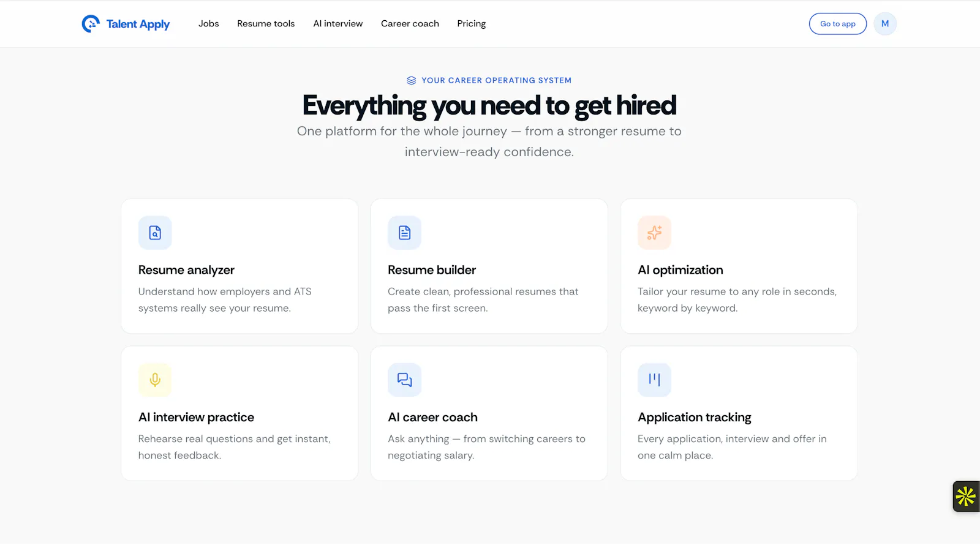
Task: Click the AI optimization sparkles icon
Action: (x=654, y=233)
